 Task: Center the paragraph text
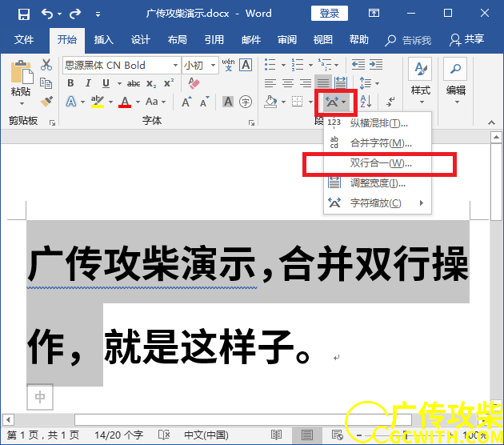coord(288,83)
